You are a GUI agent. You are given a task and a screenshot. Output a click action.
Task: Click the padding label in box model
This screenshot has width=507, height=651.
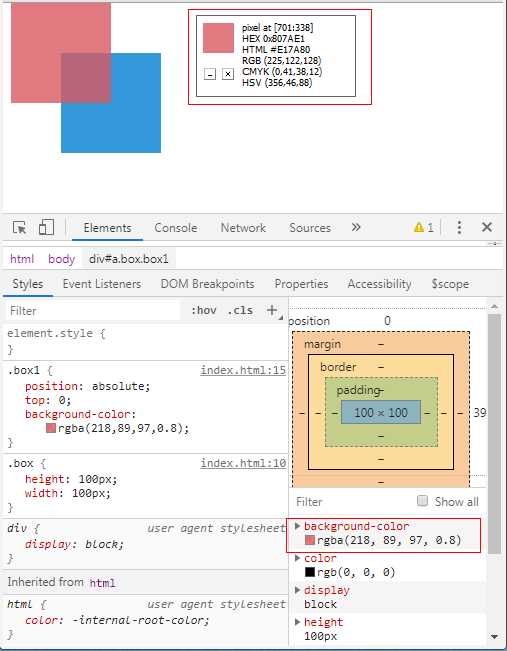[x=359, y=391]
